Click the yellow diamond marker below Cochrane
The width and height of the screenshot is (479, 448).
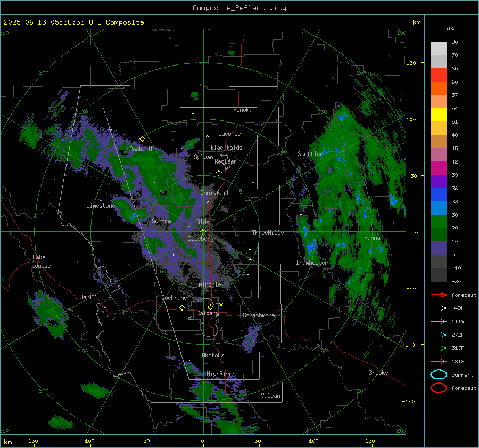tap(182, 307)
